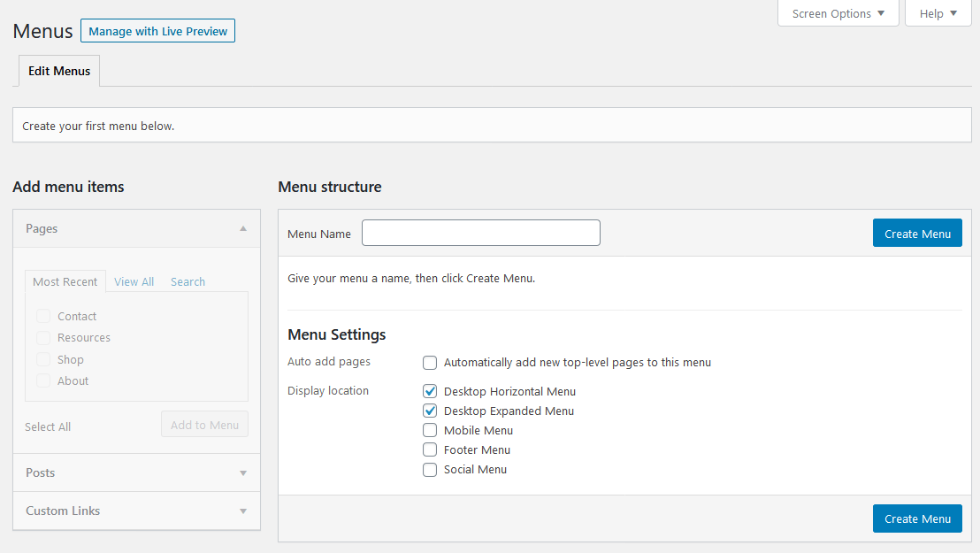
Task: Check the Resources page checkbox
Action: [x=43, y=337]
